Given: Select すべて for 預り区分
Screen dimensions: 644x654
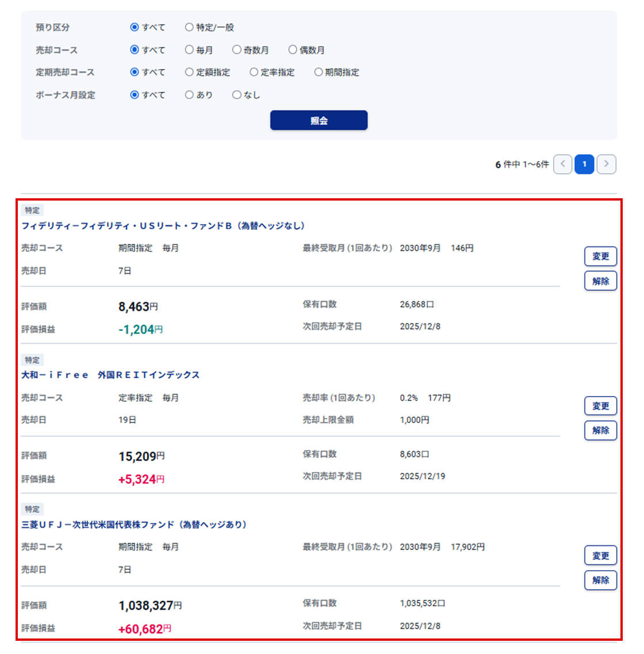Looking at the screenshot, I should pos(135,27).
